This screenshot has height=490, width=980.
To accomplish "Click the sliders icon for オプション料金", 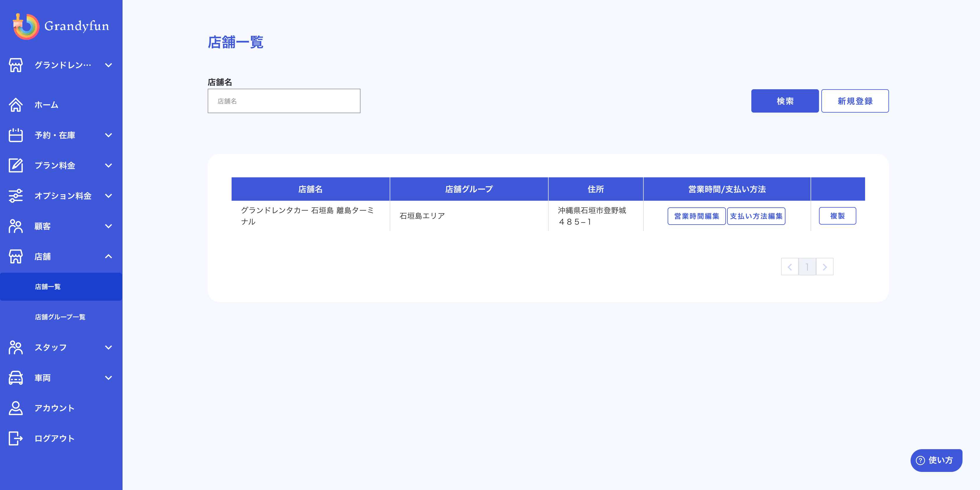I will tap(15, 196).
